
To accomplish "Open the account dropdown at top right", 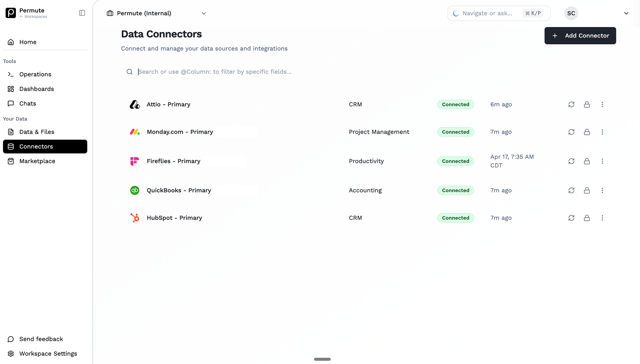I will point(626,13).
